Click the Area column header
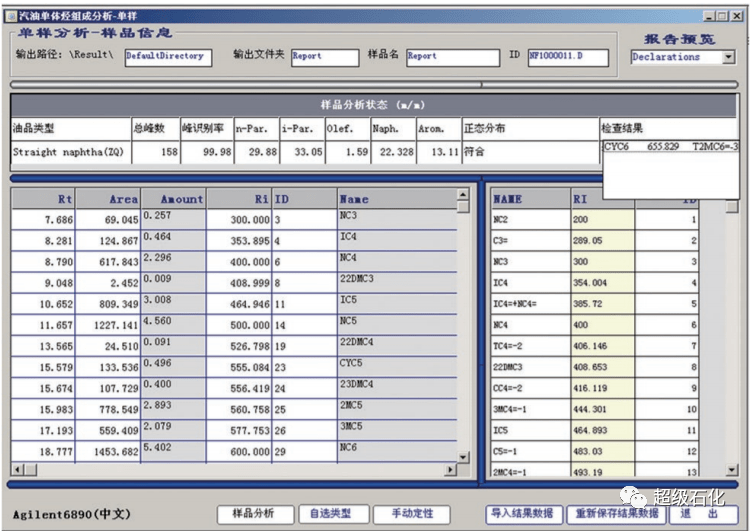 pyautogui.click(x=108, y=199)
